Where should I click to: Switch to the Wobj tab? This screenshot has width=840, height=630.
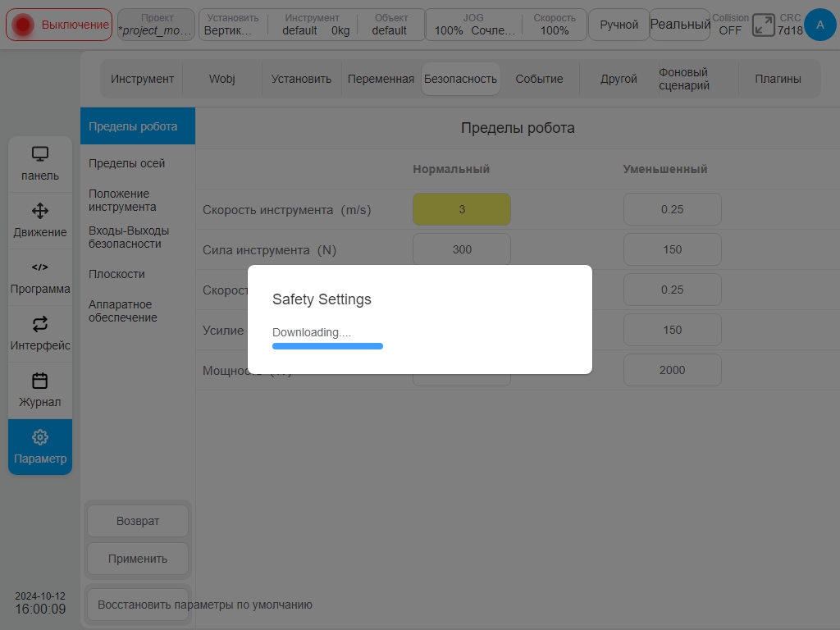tap(221, 79)
